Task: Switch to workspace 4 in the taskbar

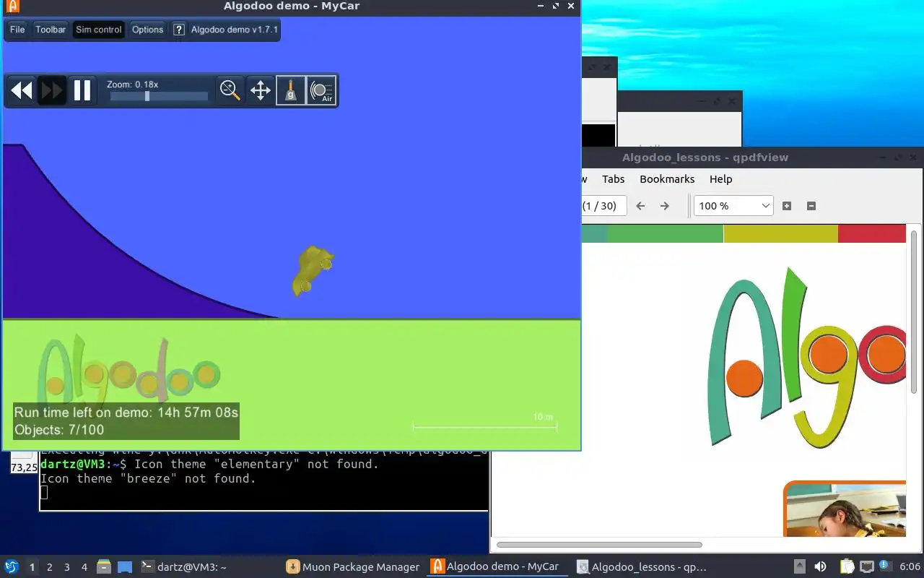Action: (x=84, y=567)
